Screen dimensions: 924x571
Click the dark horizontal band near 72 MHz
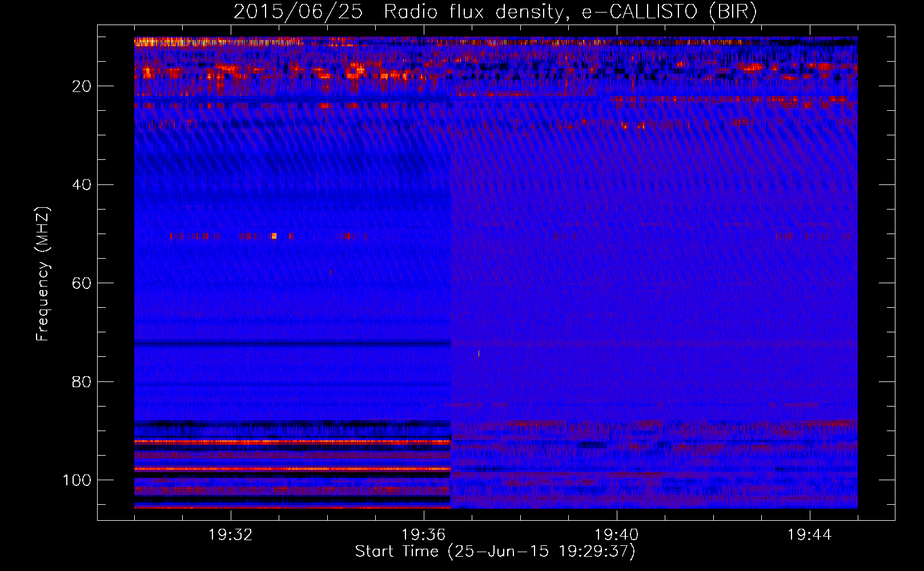pos(292,344)
